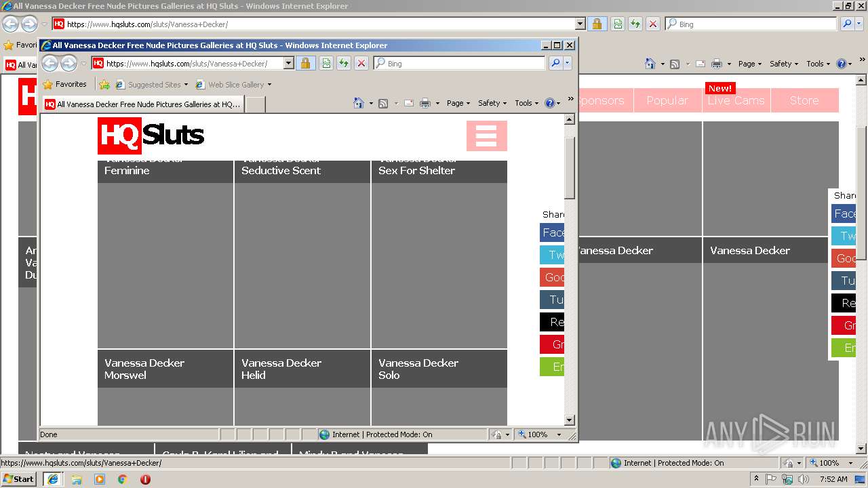Click the Internet Explorer icon in the taskbar
This screenshot has height=488, width=868.
52,479
